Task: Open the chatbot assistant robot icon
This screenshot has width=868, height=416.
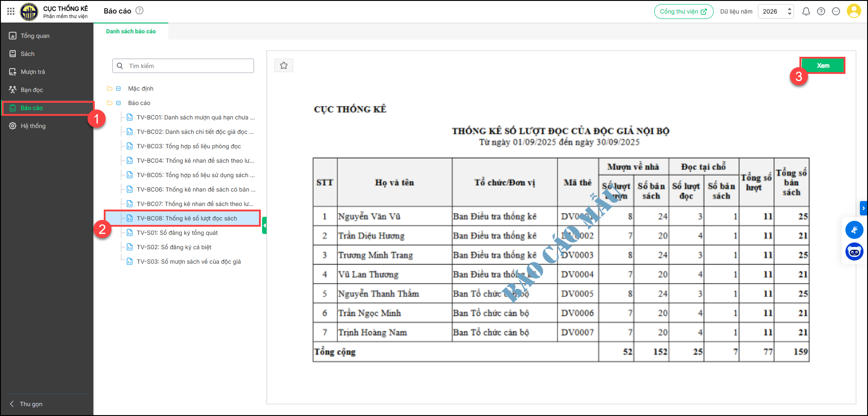Action: tap(854, 251)
